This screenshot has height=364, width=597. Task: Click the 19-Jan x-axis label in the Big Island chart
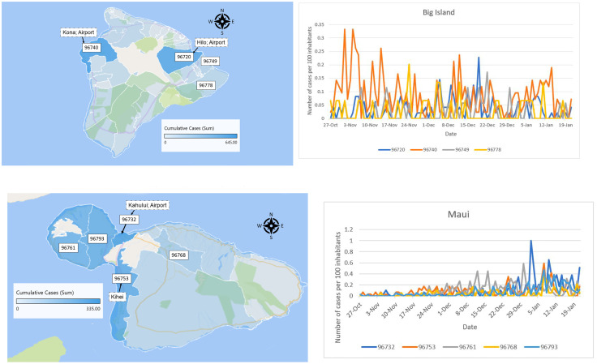click(566, 125)
